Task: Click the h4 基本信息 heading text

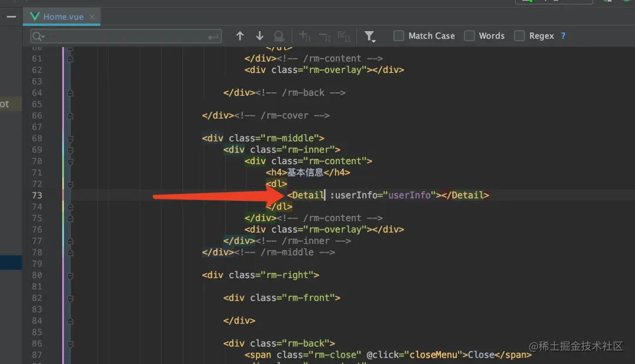Action: [305, 172]
